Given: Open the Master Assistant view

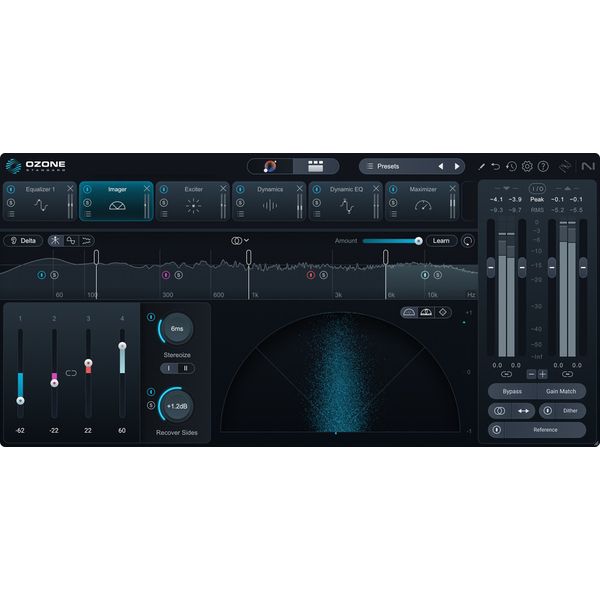Looking at the screenshot, I should point(270,166).
